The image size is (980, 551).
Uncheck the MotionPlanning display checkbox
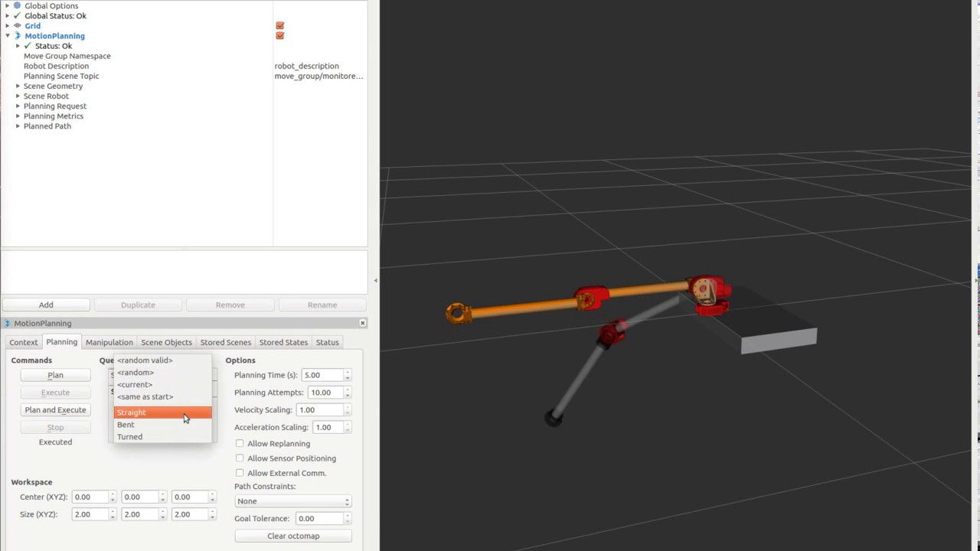pos(279,36)
